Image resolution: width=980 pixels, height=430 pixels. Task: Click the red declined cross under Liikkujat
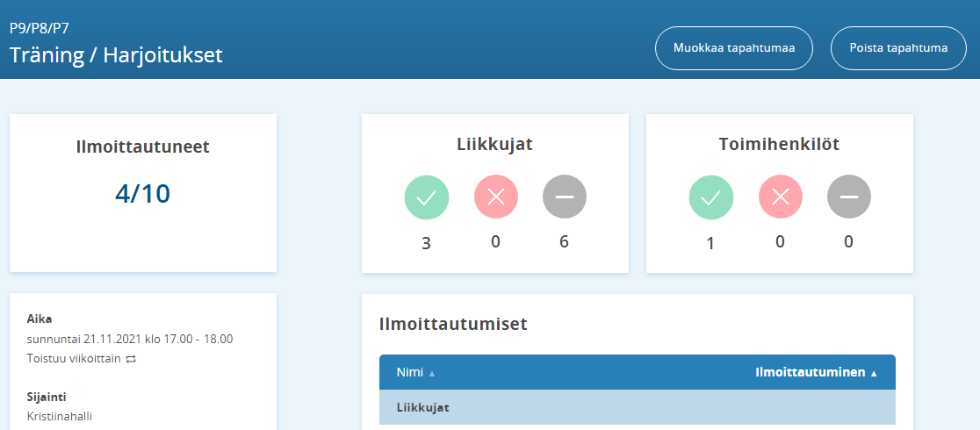click(495, 197)
